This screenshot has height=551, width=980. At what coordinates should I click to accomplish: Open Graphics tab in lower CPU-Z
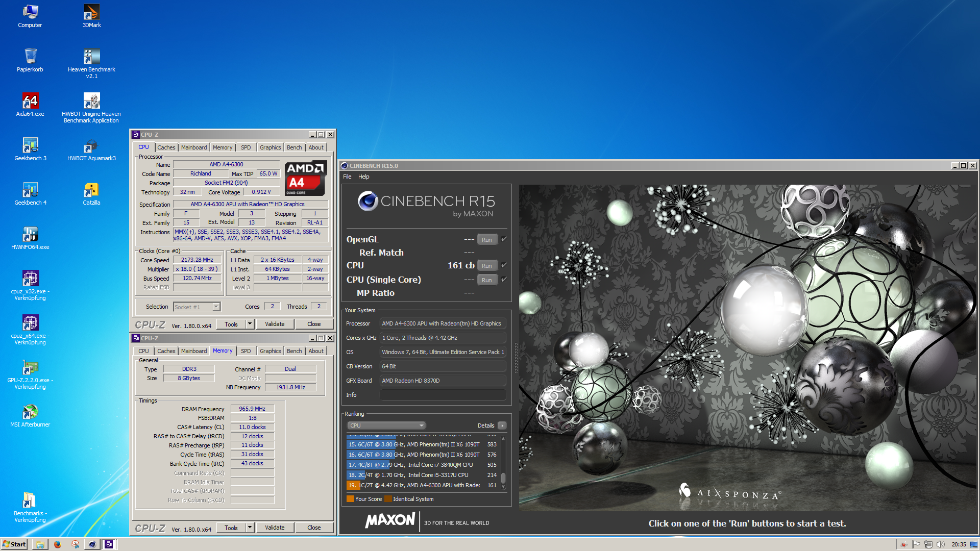tap(270, 351)
